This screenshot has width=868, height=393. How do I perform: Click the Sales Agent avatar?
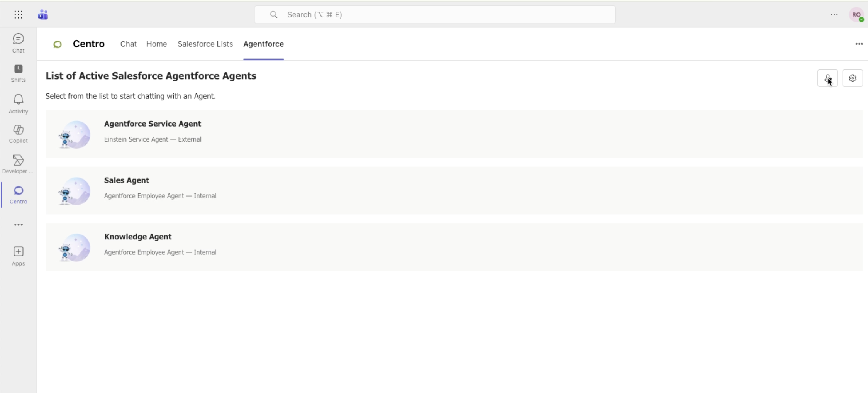click(74, 191)
